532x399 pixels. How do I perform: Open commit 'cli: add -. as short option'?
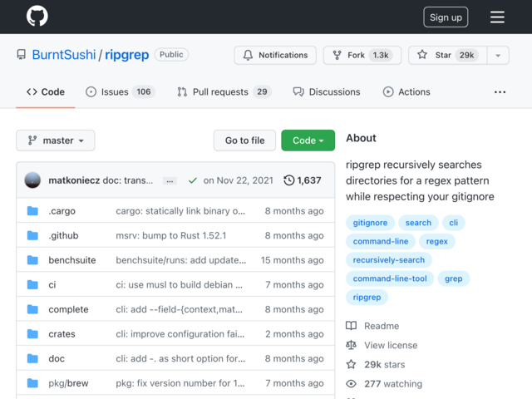180,358
